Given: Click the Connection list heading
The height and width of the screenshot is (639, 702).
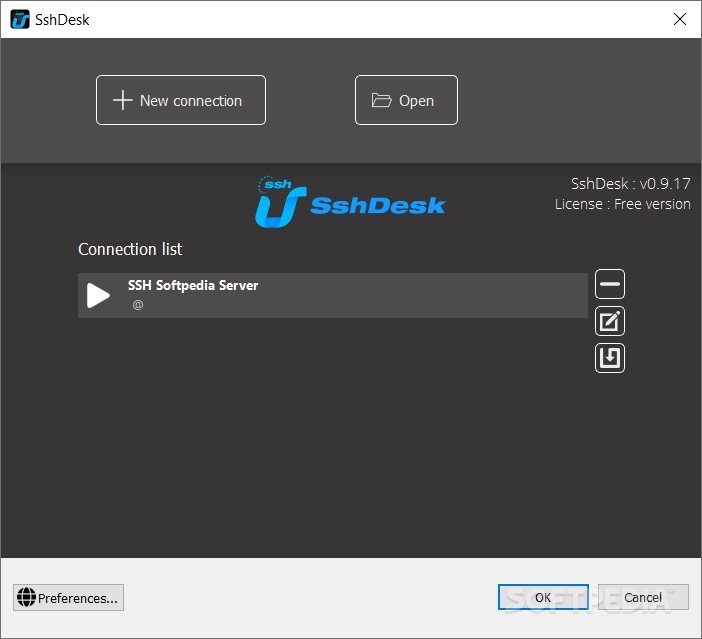Looking at the screenshot, I should tap(130, 249).
